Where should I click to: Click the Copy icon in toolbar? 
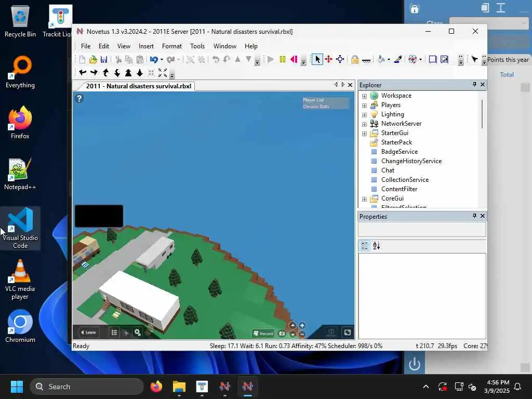pyautogui.click(x=129, y=59)
